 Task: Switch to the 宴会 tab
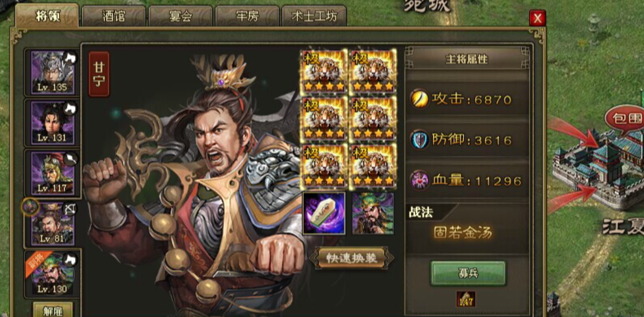[x=181, y=16]
